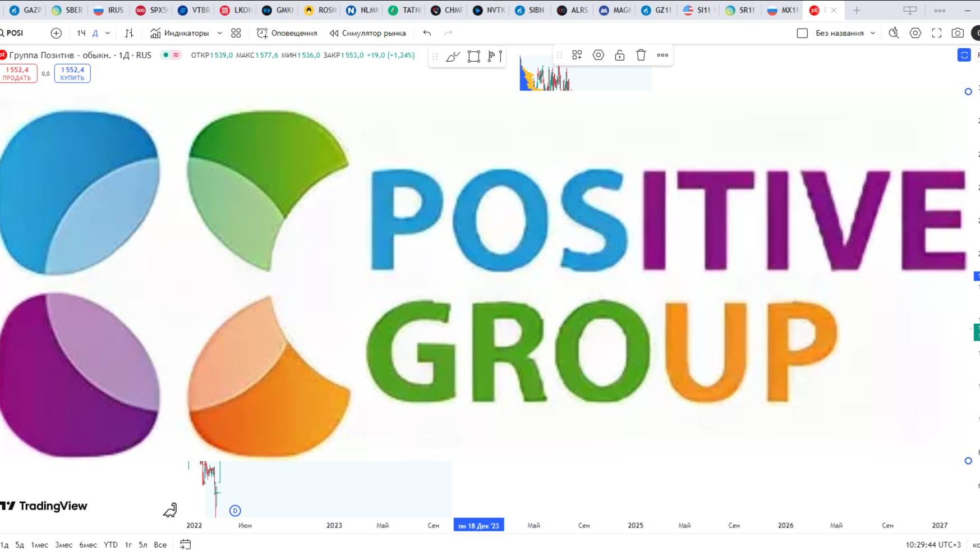The width and height of the screenshot is (980, 551).
Task: Select the YTD date range
Action: coord(111,545)
